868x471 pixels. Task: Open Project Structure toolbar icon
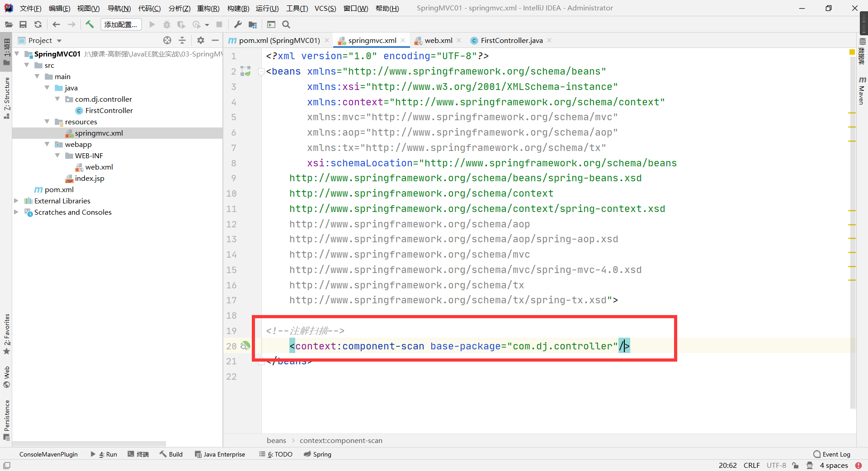click(253, 24)
